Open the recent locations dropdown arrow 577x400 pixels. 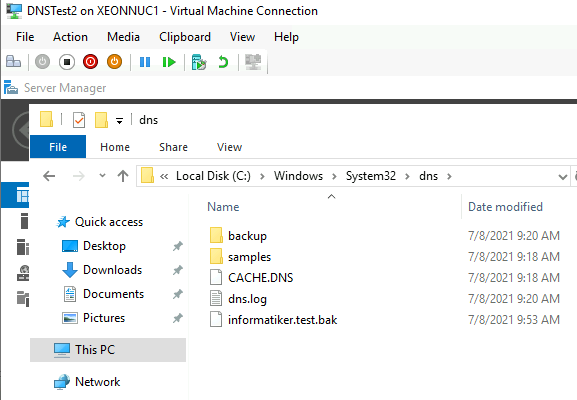pos(102,176)
